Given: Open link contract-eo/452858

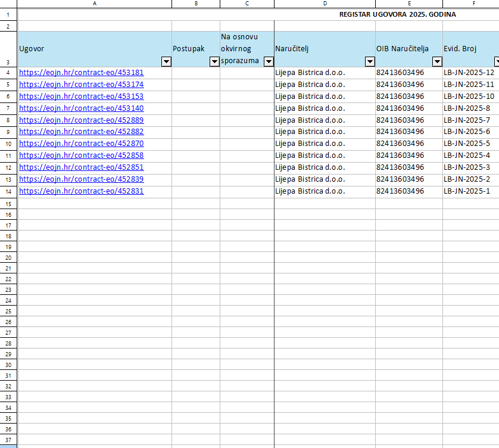Looking at the screenshot, I should click(82, 155).
